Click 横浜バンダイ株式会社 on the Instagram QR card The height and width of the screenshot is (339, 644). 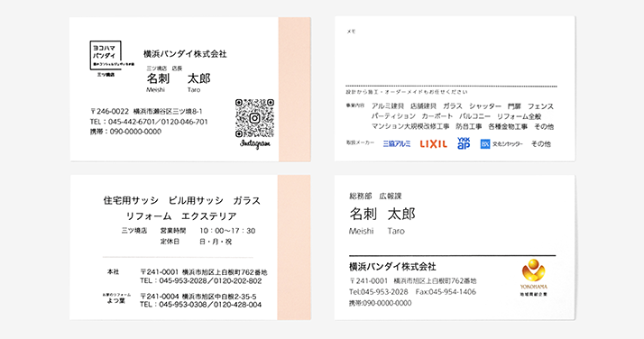(x=185, y=54)
